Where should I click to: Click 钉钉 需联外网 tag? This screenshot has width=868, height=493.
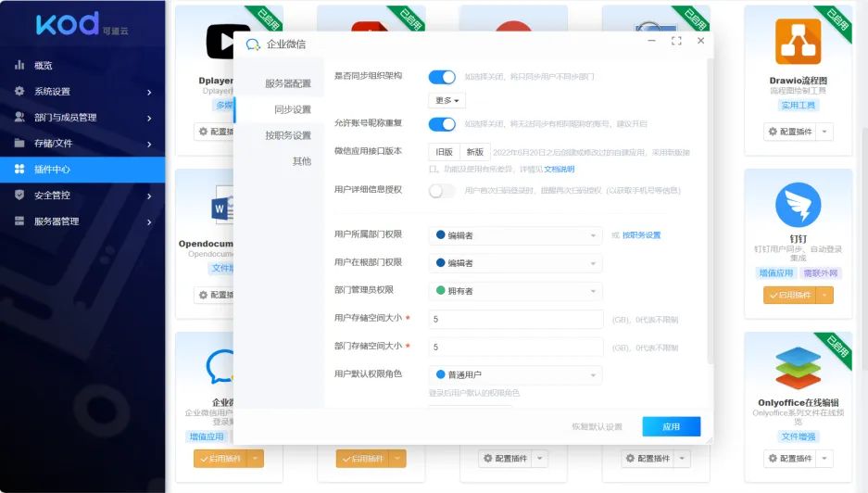[x=821, y=273]
